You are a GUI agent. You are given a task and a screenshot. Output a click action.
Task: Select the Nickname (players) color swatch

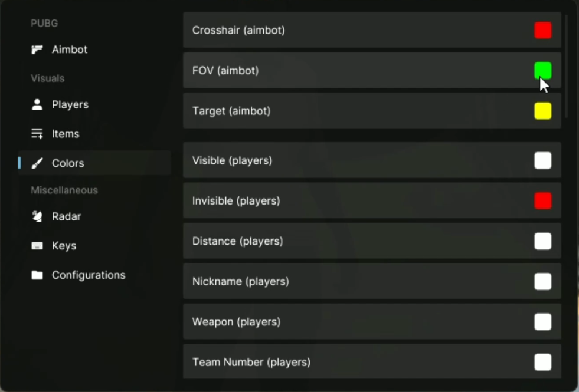click(543, 281)
